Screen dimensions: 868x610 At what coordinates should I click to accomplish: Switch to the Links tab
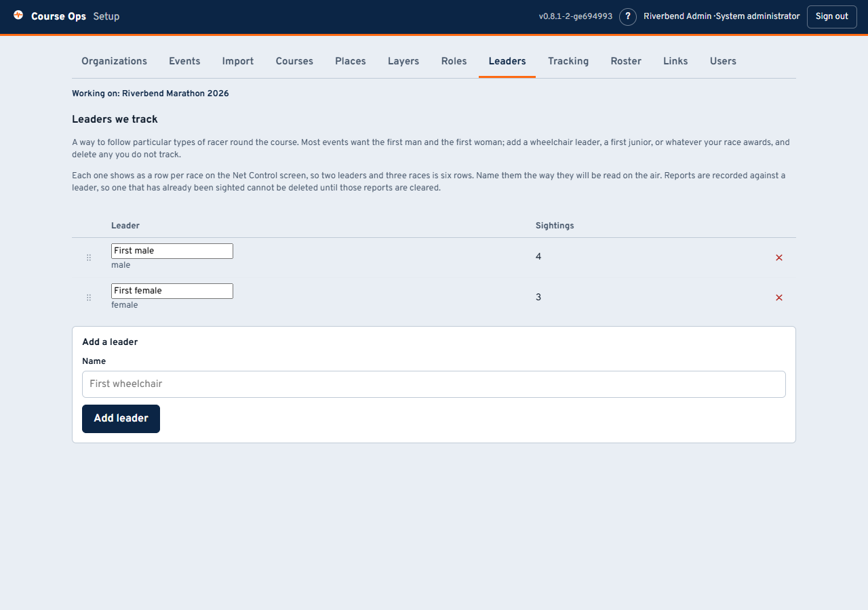coord(675,61)
